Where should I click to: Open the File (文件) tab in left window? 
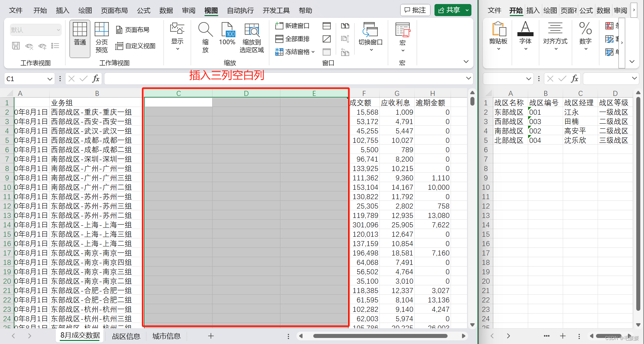(16, 10)
